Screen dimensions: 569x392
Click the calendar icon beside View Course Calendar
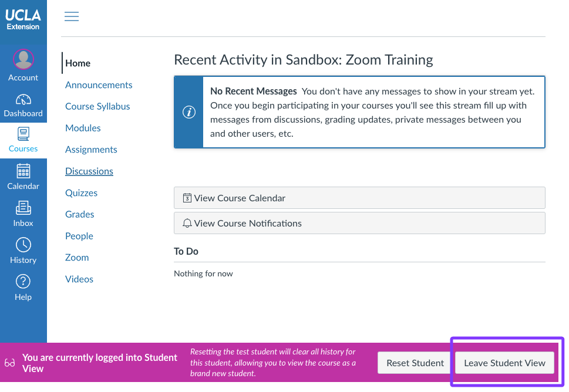pyautogui.click(x=187, y=198)
